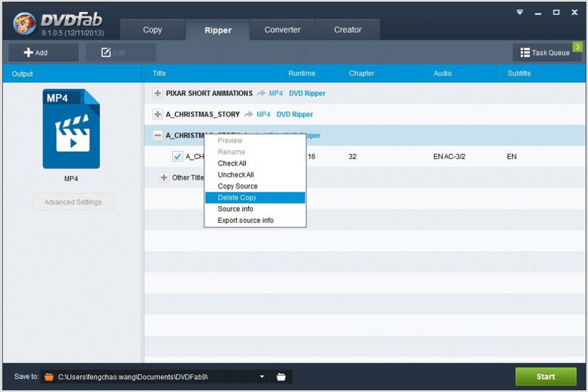The image size is (588, 392).
Task: Open Source info from context menu
Action: 255,209
